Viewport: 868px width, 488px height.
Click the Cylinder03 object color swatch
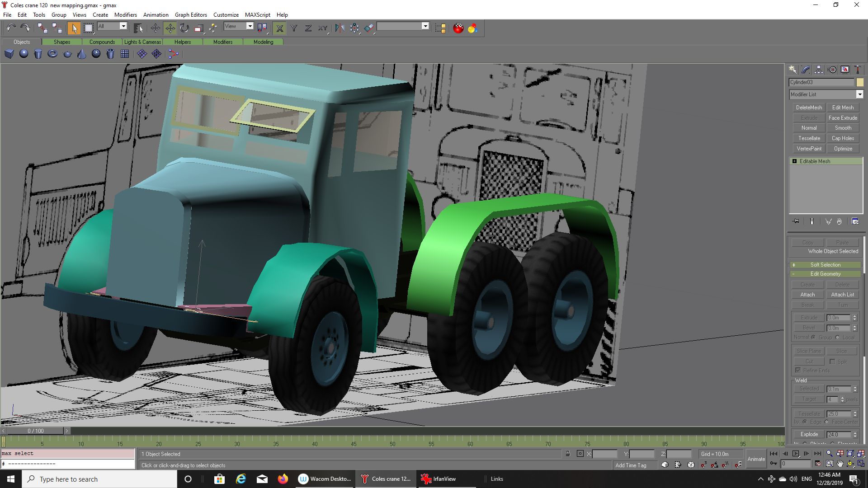[x=860, y=82]
